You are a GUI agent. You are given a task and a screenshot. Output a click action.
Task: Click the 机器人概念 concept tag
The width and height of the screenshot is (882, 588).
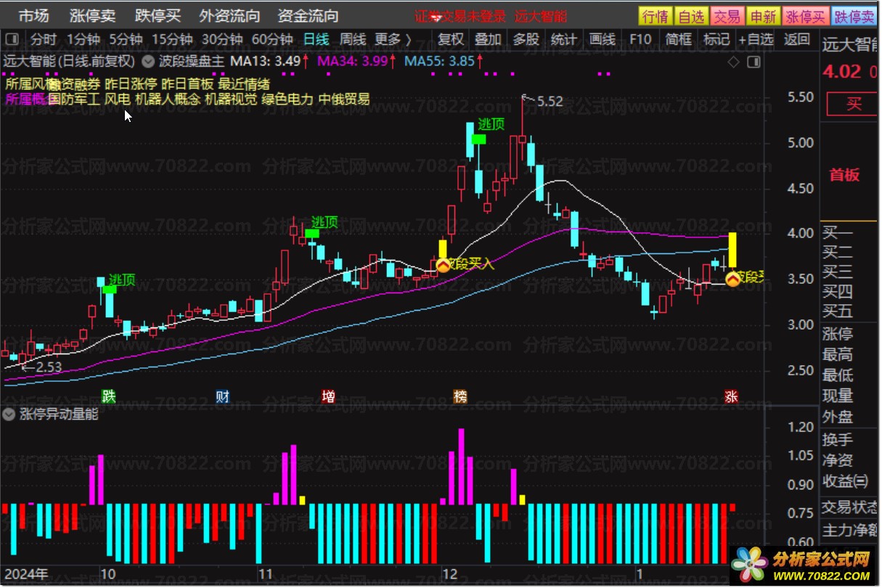[x=167, y=99]
